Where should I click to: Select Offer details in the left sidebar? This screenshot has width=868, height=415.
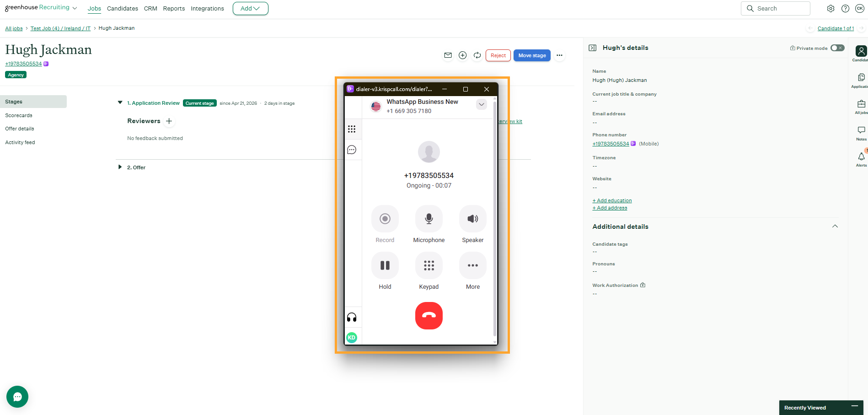tap(20, 129)
